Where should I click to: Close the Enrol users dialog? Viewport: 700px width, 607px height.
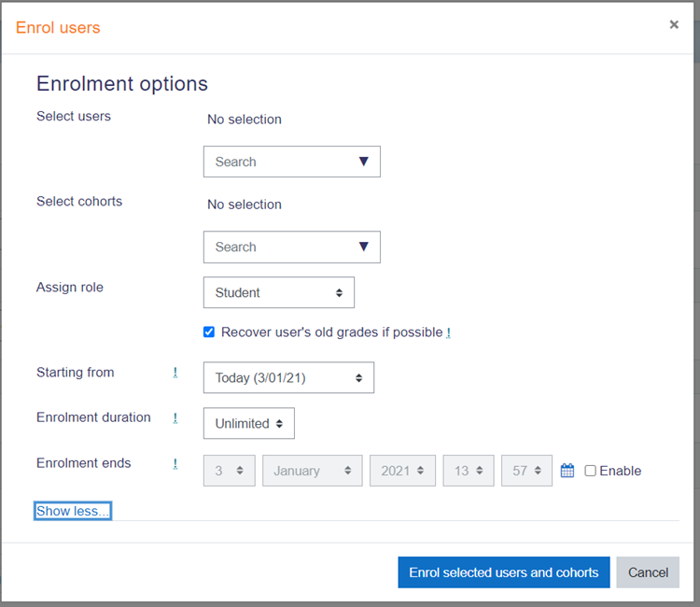click(674, 25)
